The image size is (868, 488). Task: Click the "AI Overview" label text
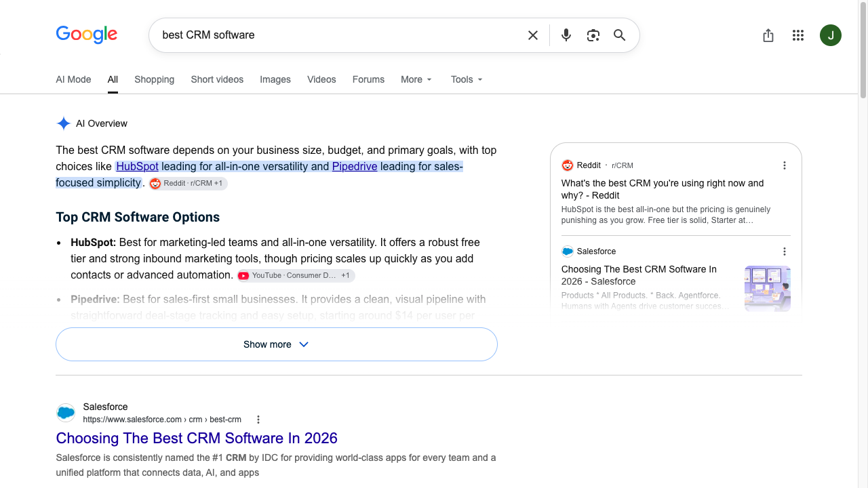click(x=102, y=123)
